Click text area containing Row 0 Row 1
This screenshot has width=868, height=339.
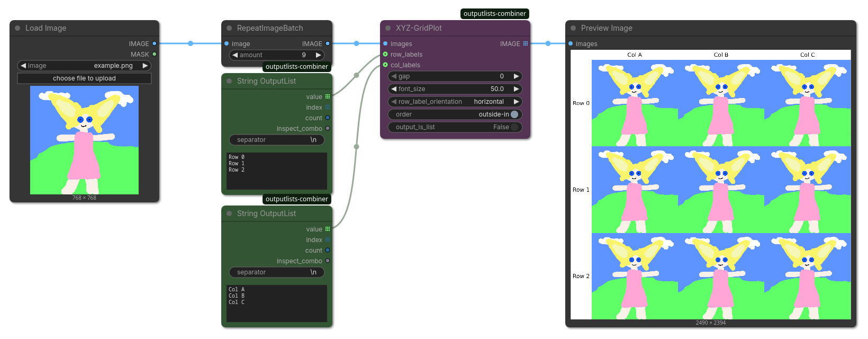click(x=277, y=171)
